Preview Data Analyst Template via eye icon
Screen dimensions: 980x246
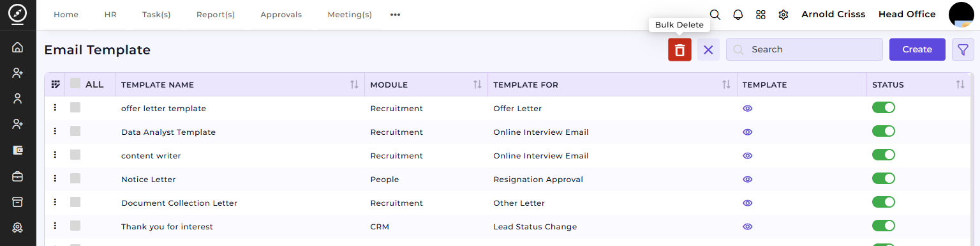click(748, 132)
